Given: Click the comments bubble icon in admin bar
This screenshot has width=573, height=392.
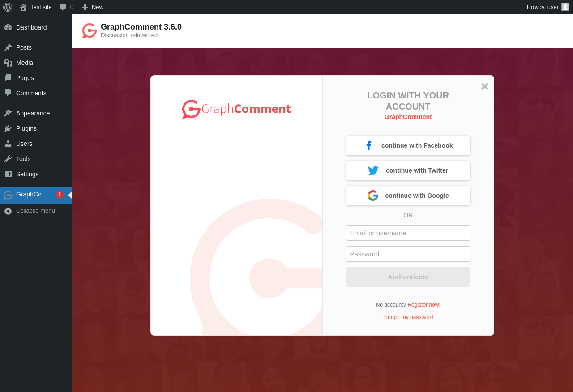Looking at the screenshot, I should [63, 7].
